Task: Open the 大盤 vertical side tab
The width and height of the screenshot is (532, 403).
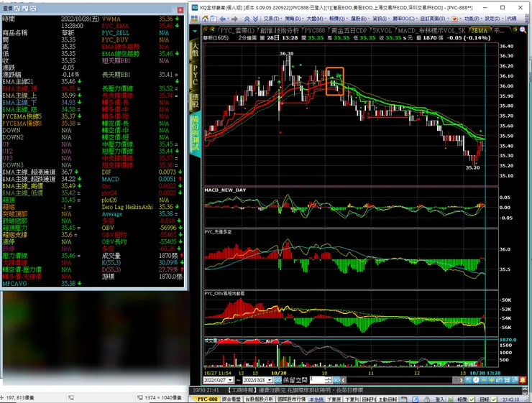Action: click(195, 50)
